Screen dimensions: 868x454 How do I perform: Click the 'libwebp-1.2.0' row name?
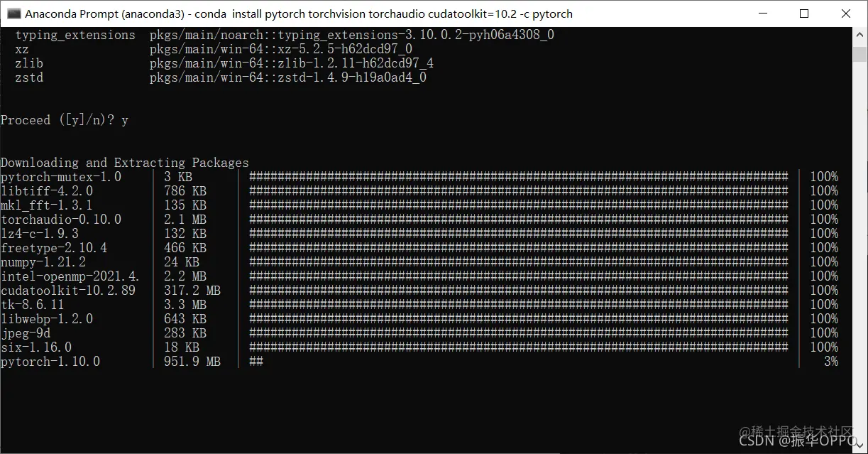[47, 319]
